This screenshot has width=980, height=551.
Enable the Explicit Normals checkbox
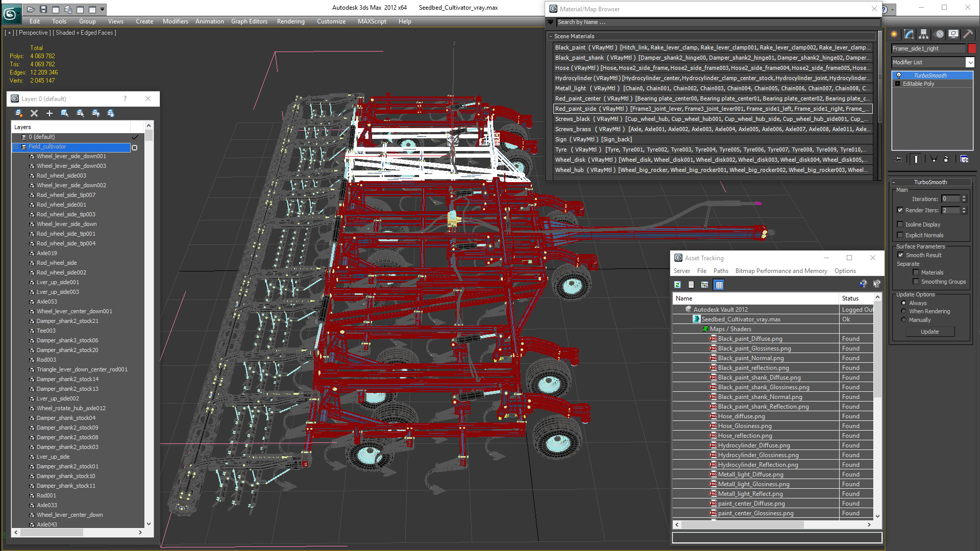(900, 235)
